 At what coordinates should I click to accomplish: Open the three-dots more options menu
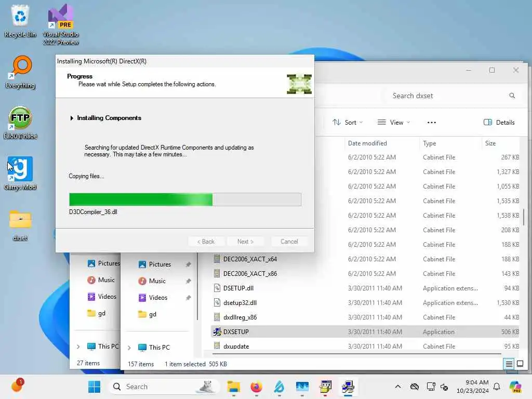click(432, 123)
